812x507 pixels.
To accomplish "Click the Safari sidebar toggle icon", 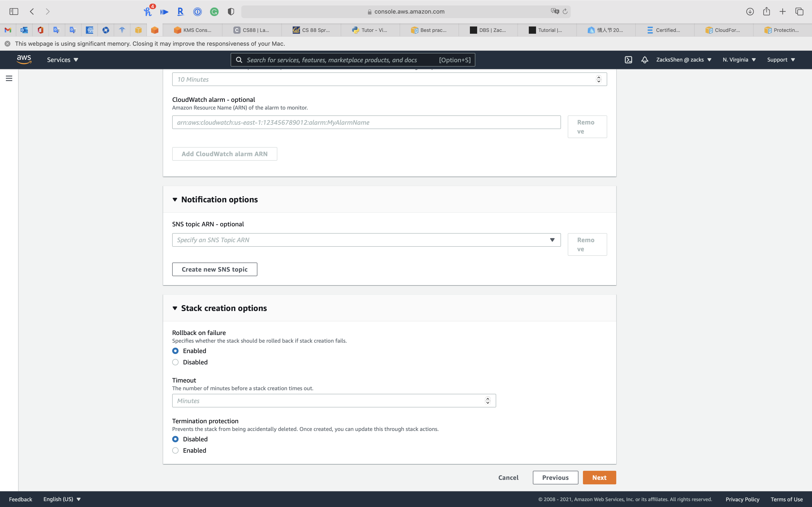I will pyautogui.click(x=14, y=11).
